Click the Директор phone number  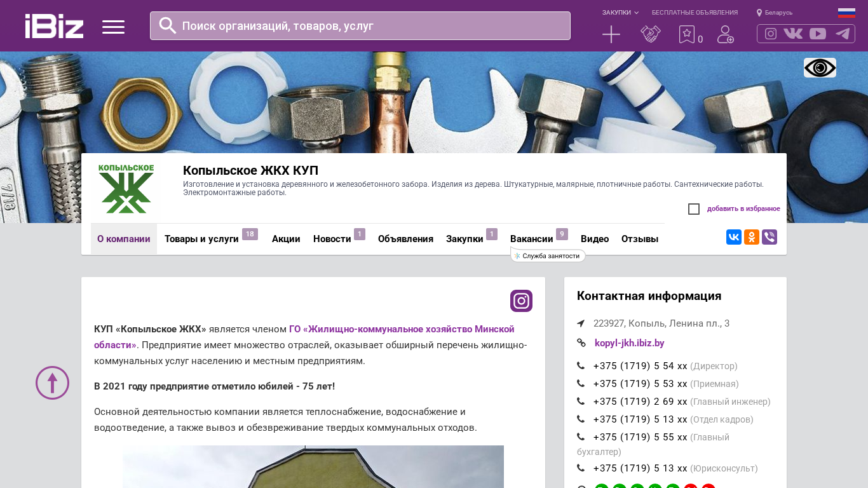641,366
